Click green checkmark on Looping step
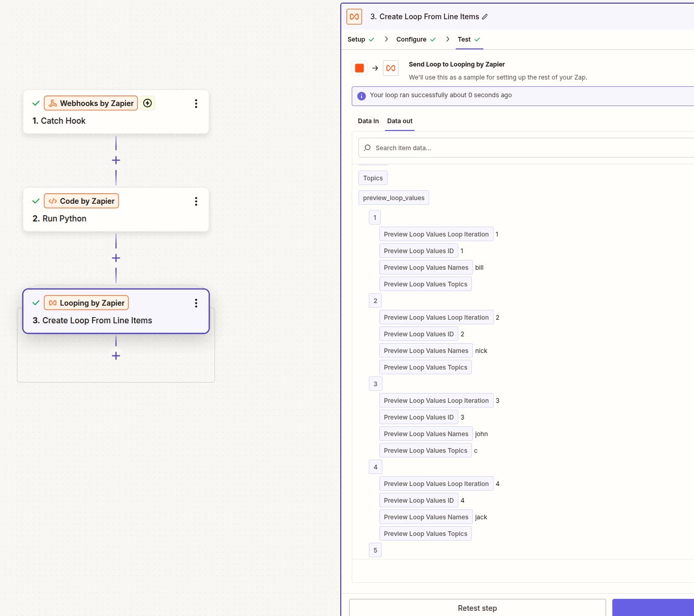The image size is (694, 616). pos(36,303)
